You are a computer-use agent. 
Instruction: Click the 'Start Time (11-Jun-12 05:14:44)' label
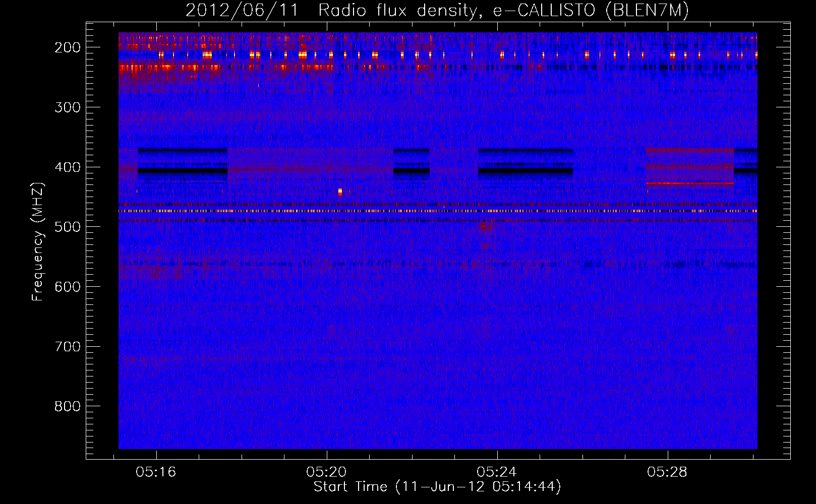click(437, 487)
